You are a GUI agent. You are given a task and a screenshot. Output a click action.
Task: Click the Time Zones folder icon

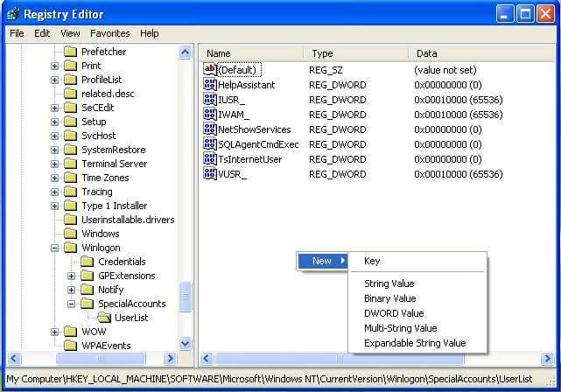pyautogui.click(x=71, y=178)
